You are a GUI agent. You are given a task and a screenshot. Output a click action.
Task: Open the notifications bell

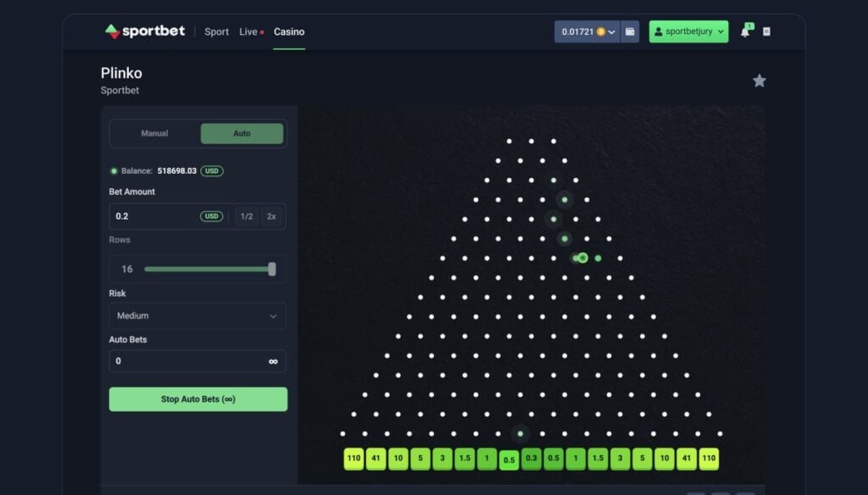click(746, 31)
